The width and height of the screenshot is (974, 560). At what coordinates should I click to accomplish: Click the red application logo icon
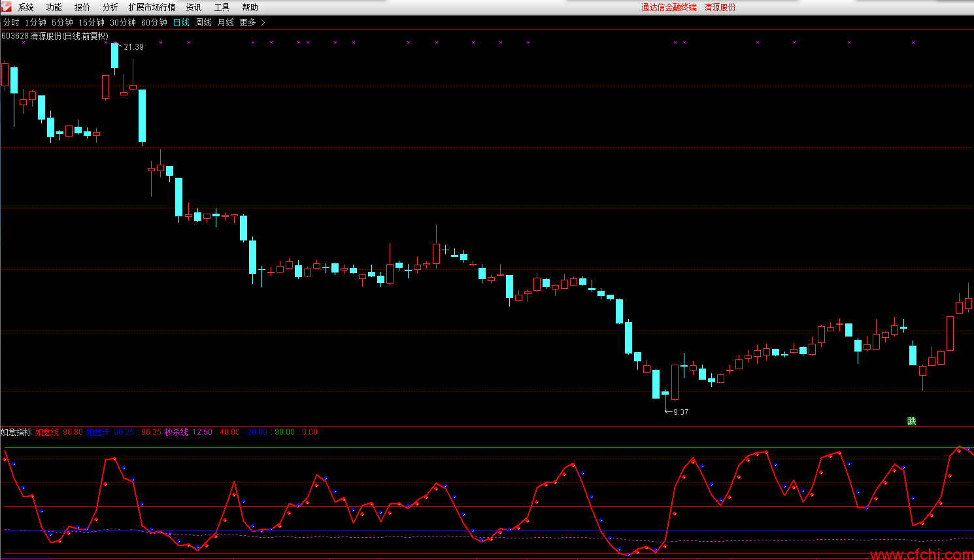click(x=6, y=7)
